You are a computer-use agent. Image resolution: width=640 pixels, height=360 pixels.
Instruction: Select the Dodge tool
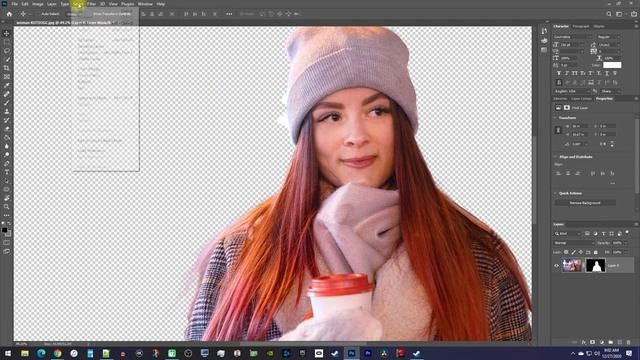tap(7, 155)
